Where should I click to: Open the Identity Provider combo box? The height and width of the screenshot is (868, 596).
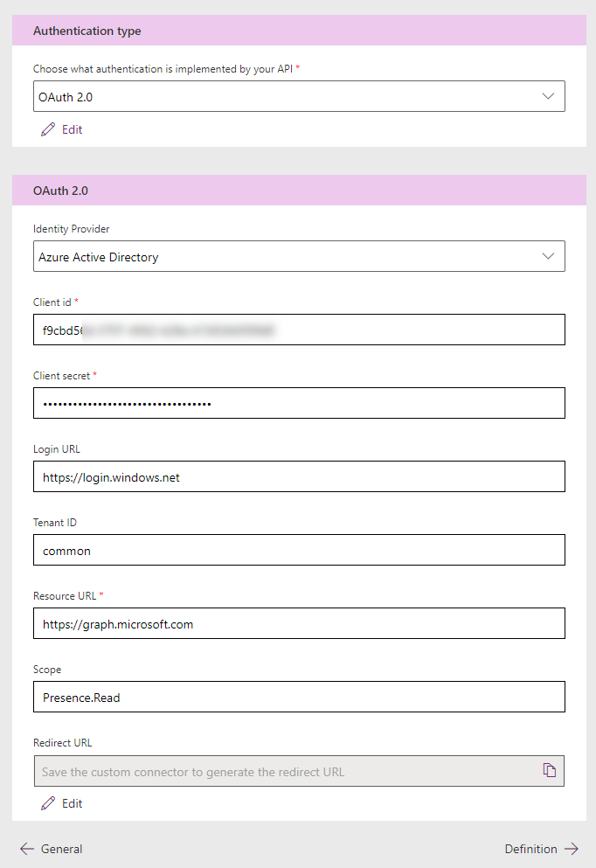coord(299,256)
